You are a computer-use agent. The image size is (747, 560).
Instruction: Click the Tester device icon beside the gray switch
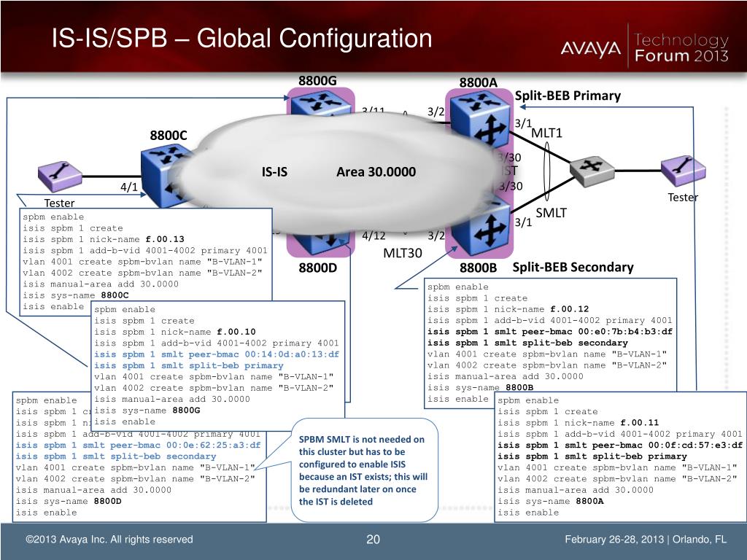[x=683, y=171]
